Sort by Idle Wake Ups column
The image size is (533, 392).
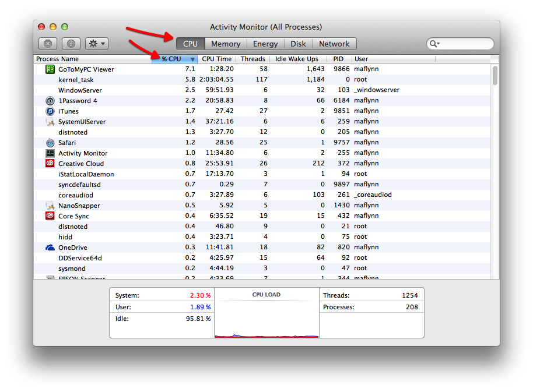coord(297,59)
